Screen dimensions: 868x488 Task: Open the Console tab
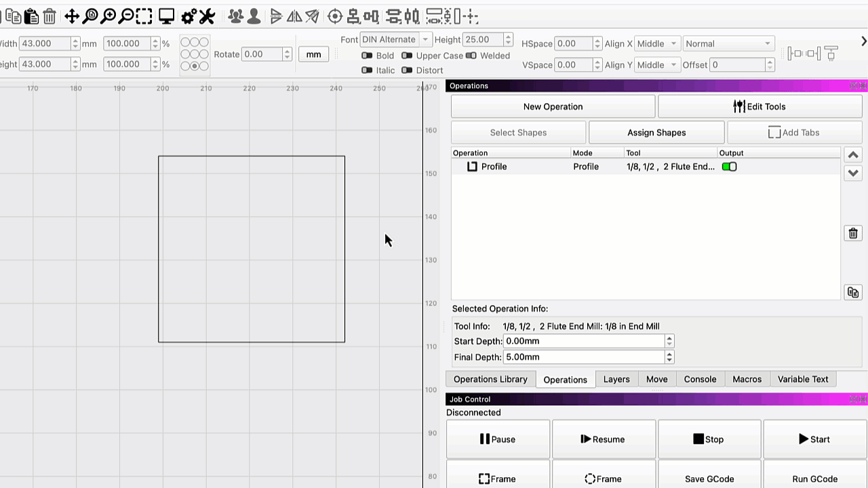(x=700, y=380)
